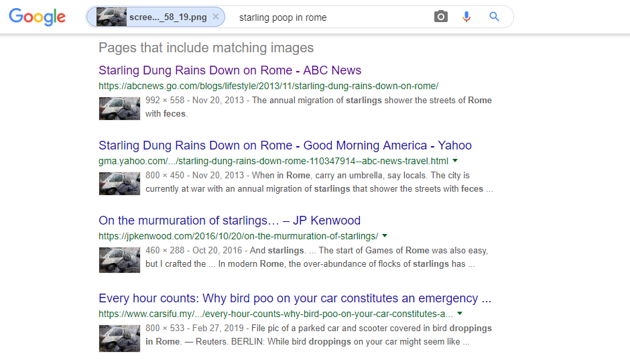Screen dimensions: 630x364
Task: Click the blue magnifying glass search button
Action: click(x=494, y=17)
